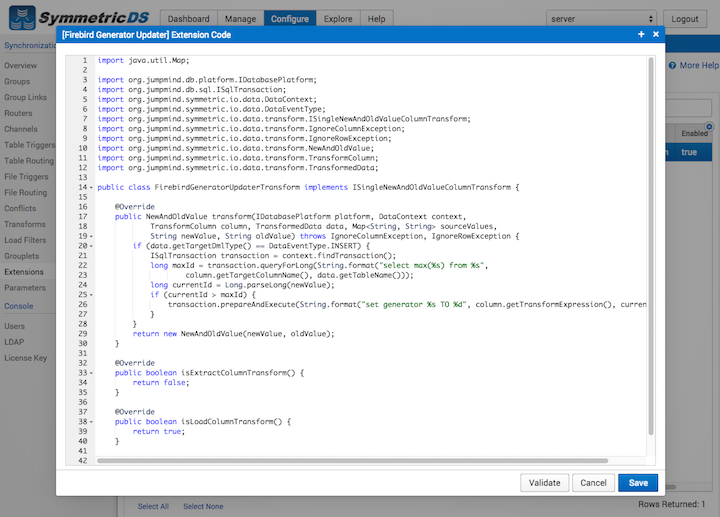Open Transforms in the sidebar
This screenshot has height=517, width=720.
[25, 224]
